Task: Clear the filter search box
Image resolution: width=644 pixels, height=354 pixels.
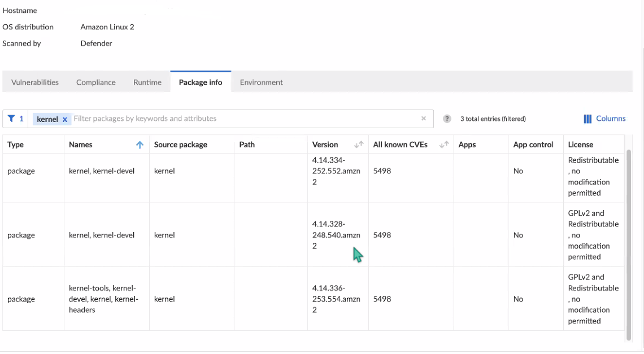Action: pos(423,119)
